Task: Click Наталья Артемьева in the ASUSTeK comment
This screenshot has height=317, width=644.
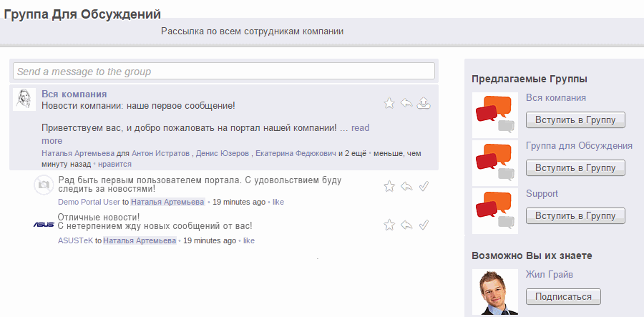Action: (x=140, y=240)
